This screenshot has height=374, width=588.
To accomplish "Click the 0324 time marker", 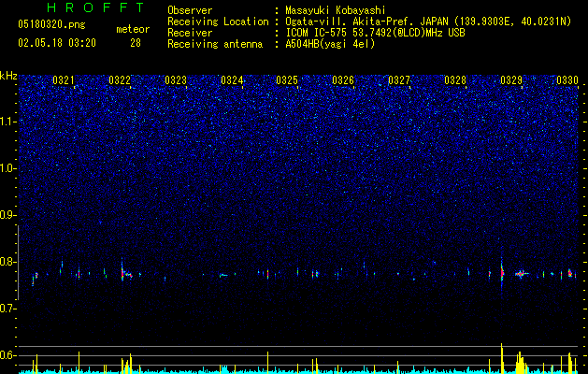I will click(x=232, y=80).
